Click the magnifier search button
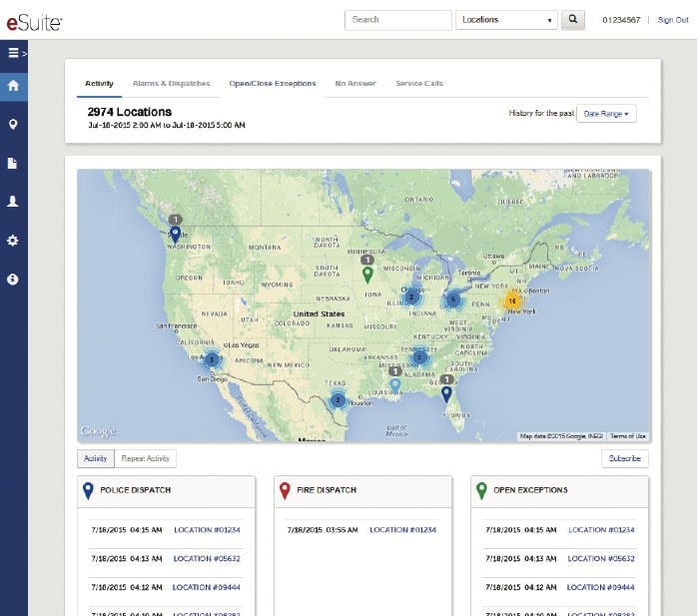697x616 pixels. [573, 20]
